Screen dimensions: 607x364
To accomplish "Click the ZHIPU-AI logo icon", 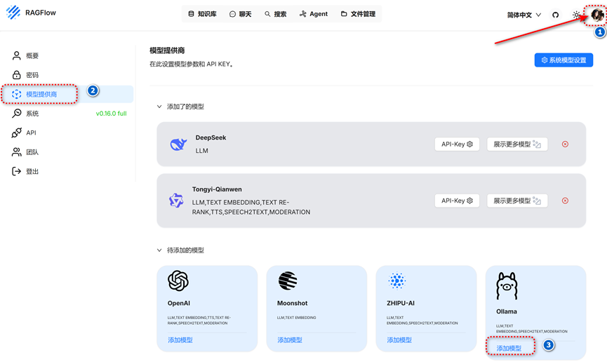I will [x=396, y=281].
